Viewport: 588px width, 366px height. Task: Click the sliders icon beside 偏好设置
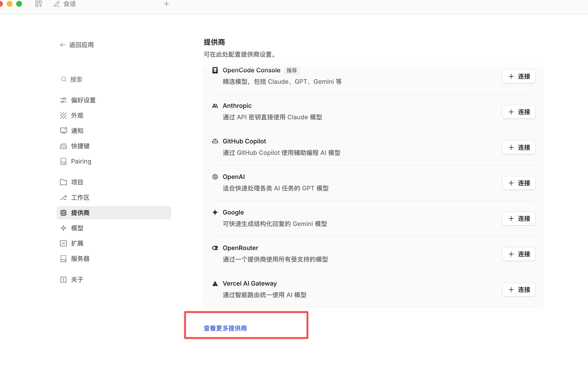point(63,100)
